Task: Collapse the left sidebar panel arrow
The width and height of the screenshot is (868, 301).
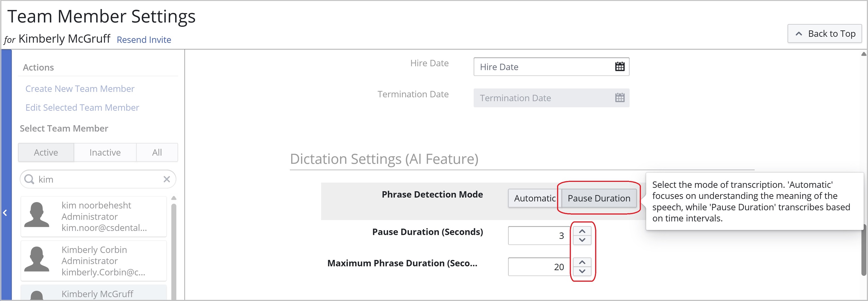Action: coord(5,212)
